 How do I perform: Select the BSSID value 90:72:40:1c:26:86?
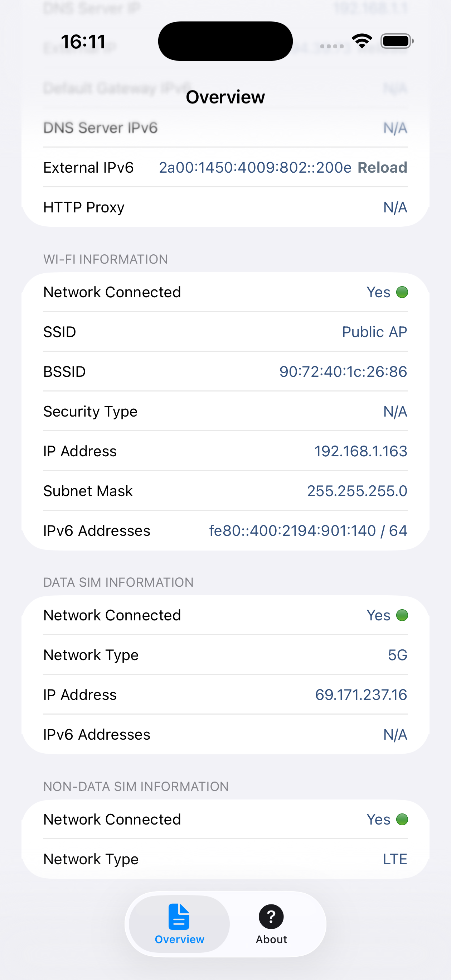[x=343, y=372]
